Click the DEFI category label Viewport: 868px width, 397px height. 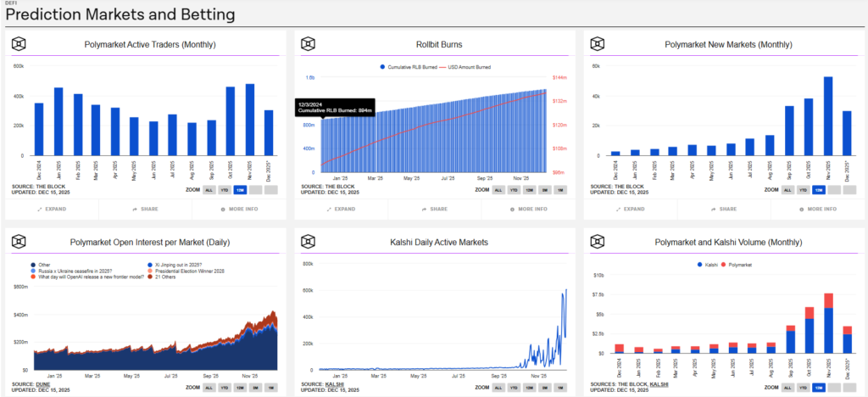coord(10,3)
